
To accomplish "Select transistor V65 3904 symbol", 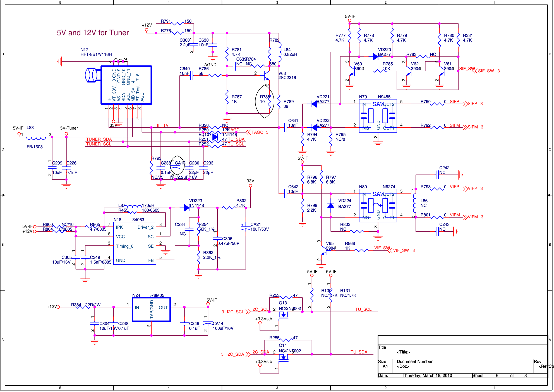I will tap(324, 250).
